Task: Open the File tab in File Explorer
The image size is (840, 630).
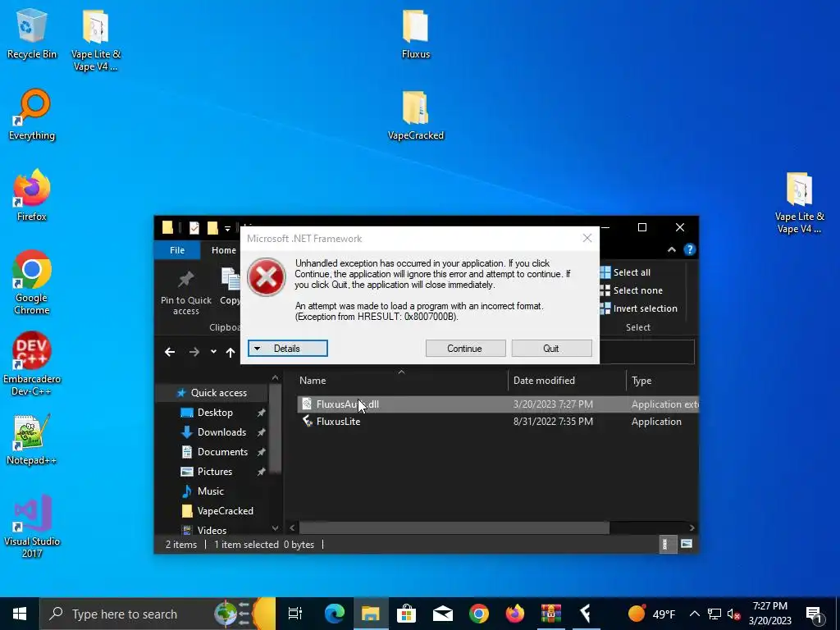Action: point(177,250)
